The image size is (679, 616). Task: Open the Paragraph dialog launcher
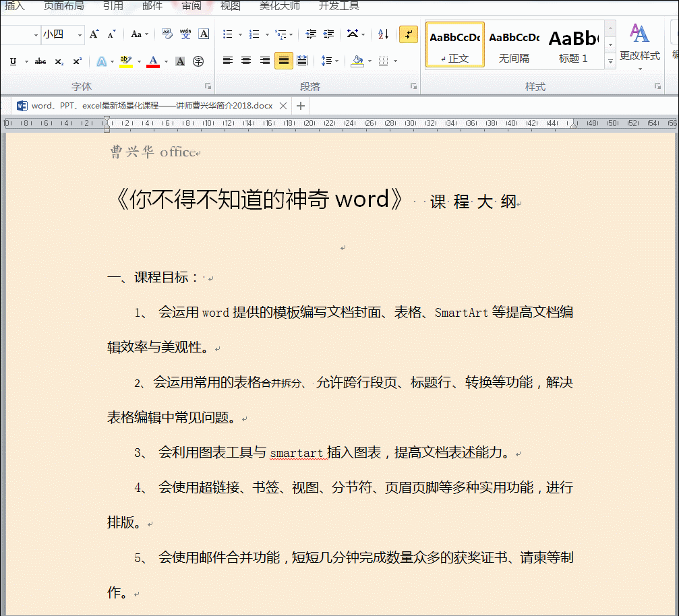point(413,86)
